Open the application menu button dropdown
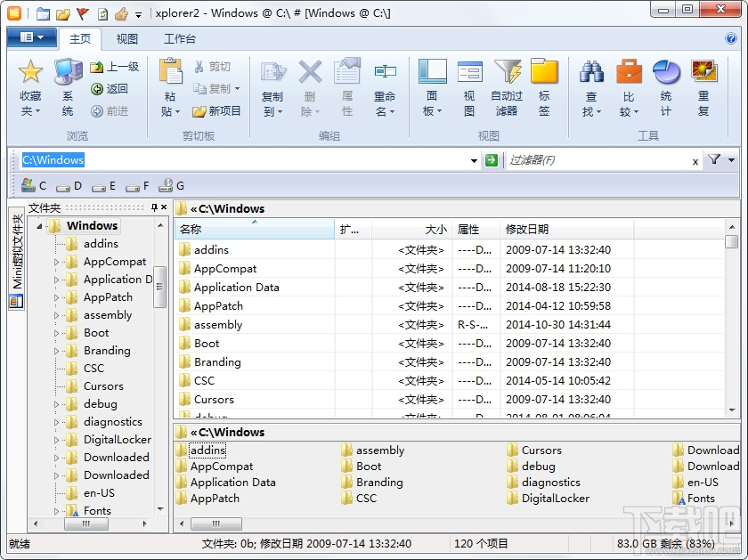 32,37
